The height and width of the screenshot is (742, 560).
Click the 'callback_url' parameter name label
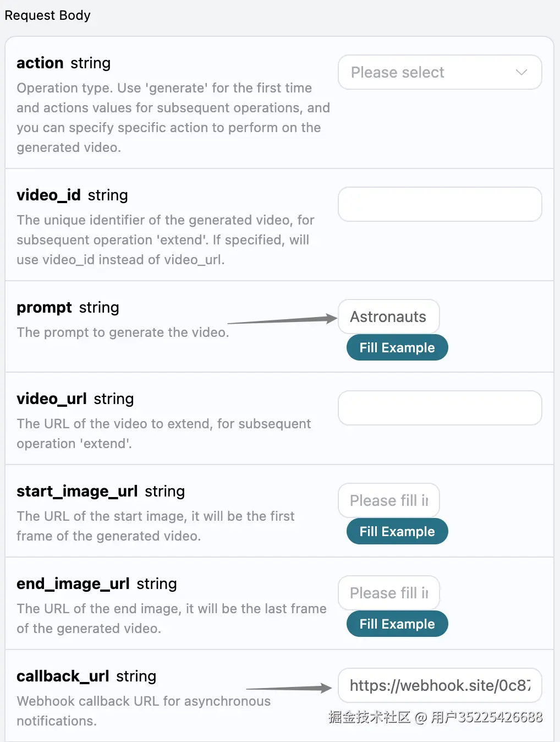pos(63,676)
